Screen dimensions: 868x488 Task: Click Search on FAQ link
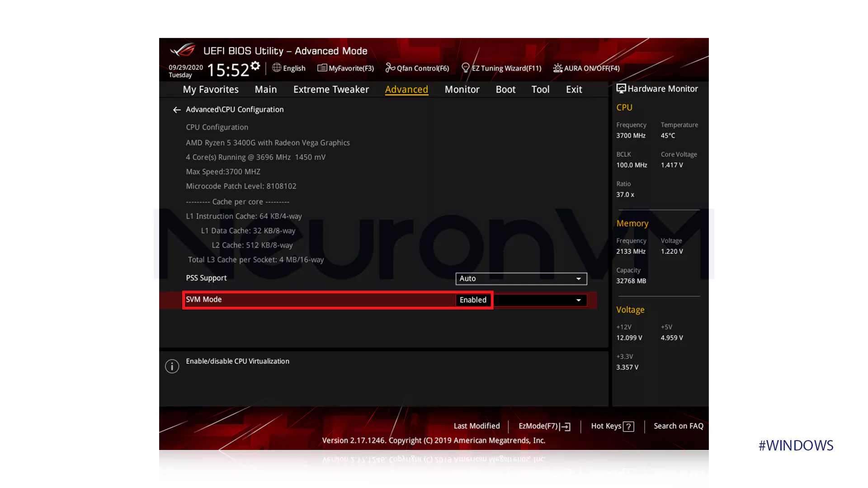pos(678,426)
